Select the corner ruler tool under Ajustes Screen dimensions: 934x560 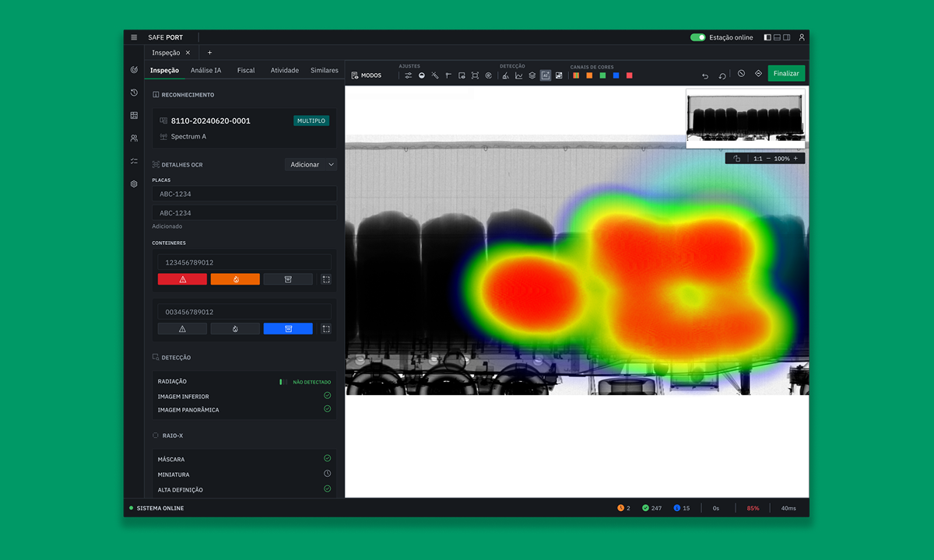(x=448, y=75)
